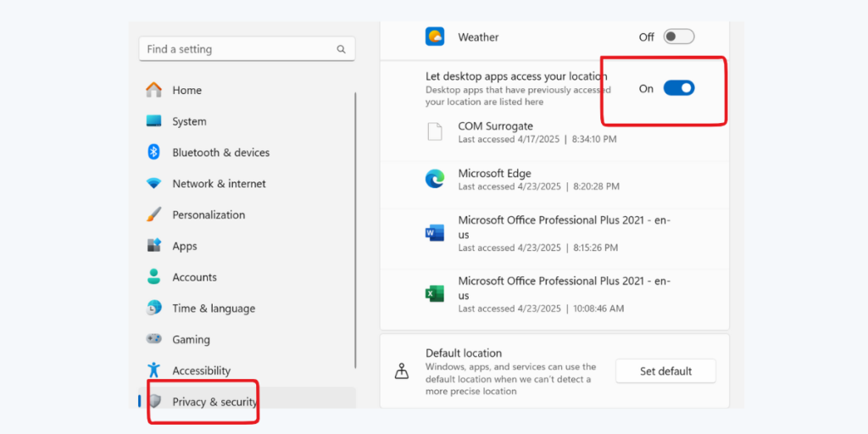
Task: Click the Bluetooth & devices icon
Action: pos(154,153)
